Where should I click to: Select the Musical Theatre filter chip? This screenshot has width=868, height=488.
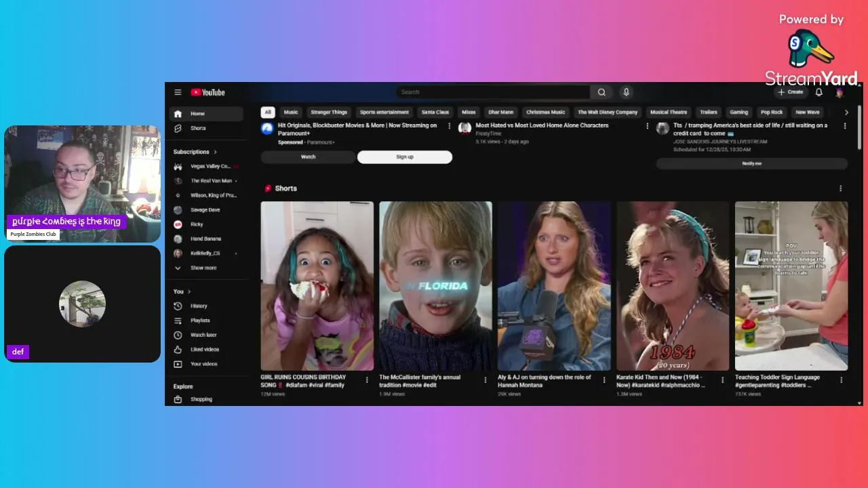[x=669, y=113]
